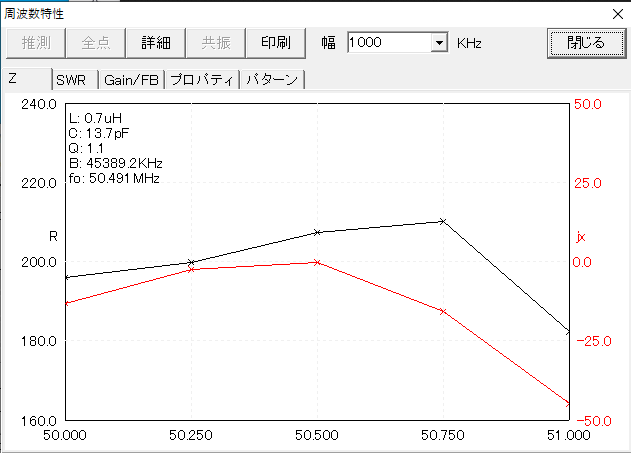The height and width of the screenshot is (453, 631).
Task: Click the black R marker at 50.750
Action: click(443, 221)
